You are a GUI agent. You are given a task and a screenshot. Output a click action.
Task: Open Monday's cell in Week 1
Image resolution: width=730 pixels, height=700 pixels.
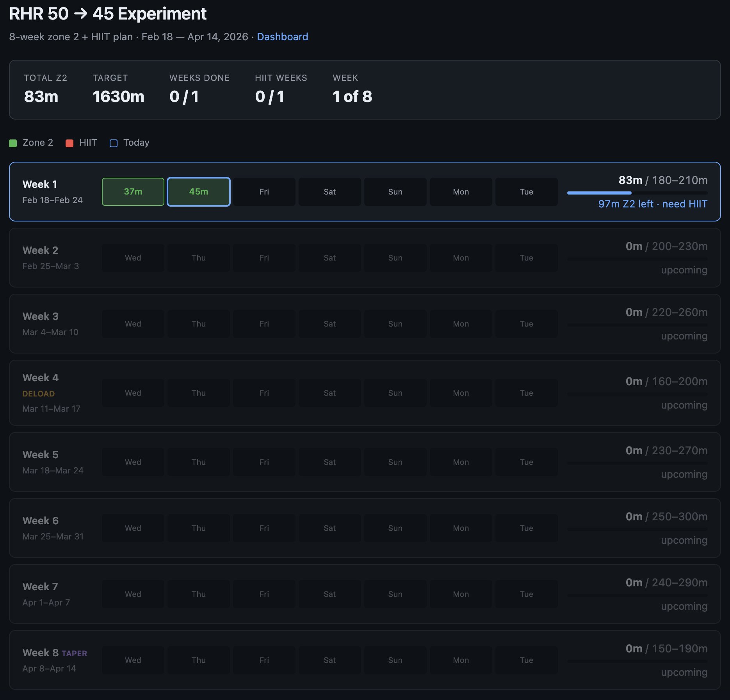click(x=461, y=191)
